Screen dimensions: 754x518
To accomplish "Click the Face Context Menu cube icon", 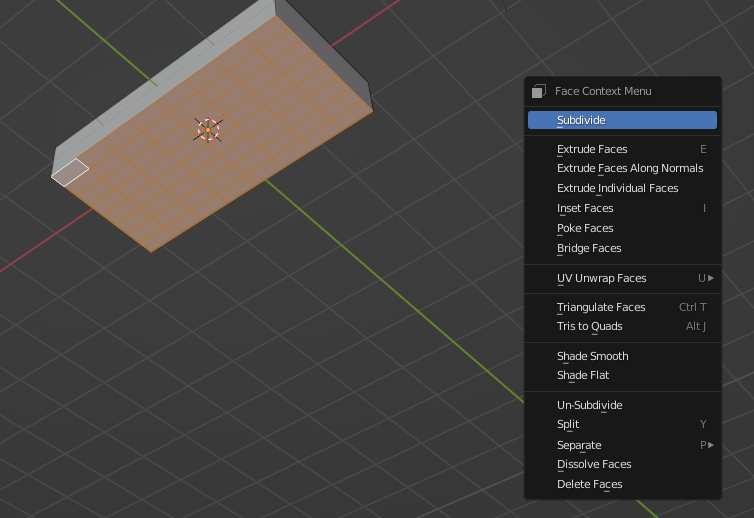I will pos(539,91).
